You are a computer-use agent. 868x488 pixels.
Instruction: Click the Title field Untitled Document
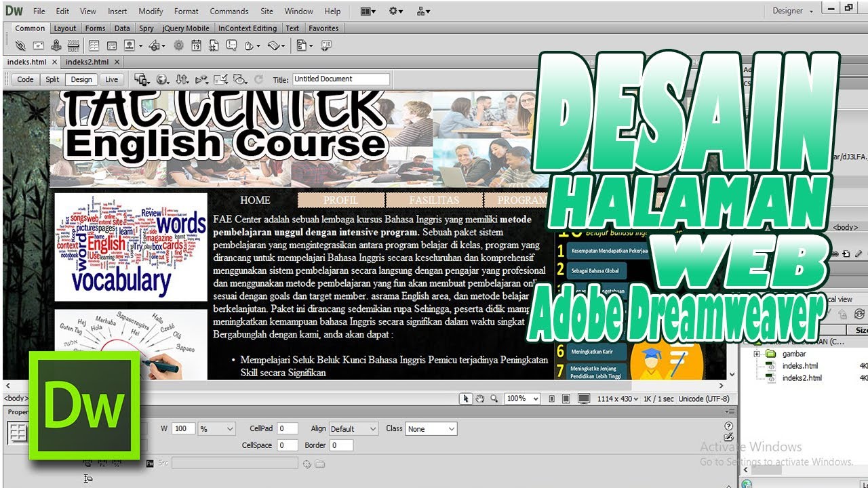341,79
